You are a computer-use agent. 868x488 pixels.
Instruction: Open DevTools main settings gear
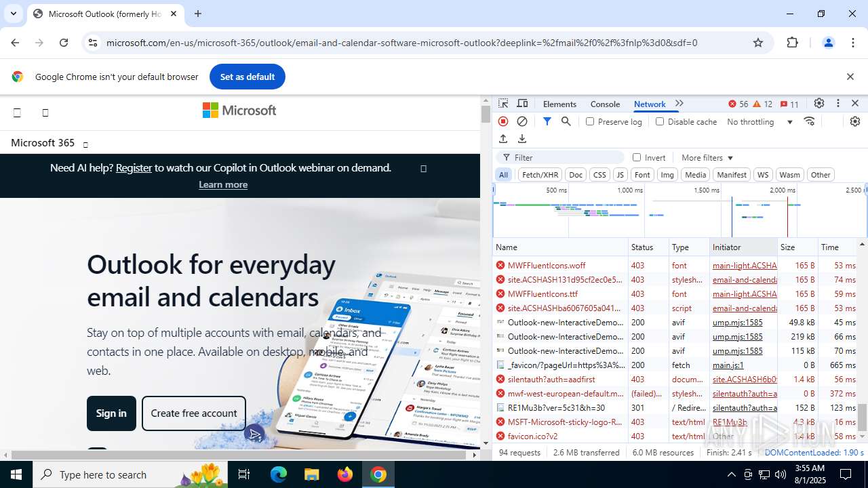[819, 104]
